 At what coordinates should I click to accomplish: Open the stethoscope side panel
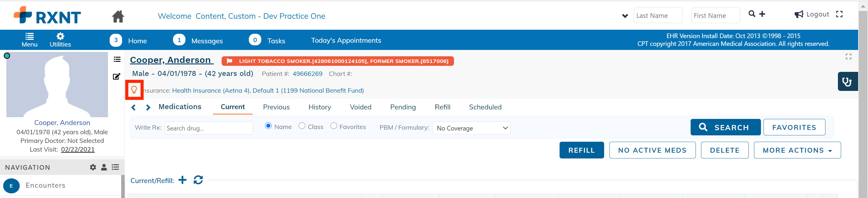point(847,81)
